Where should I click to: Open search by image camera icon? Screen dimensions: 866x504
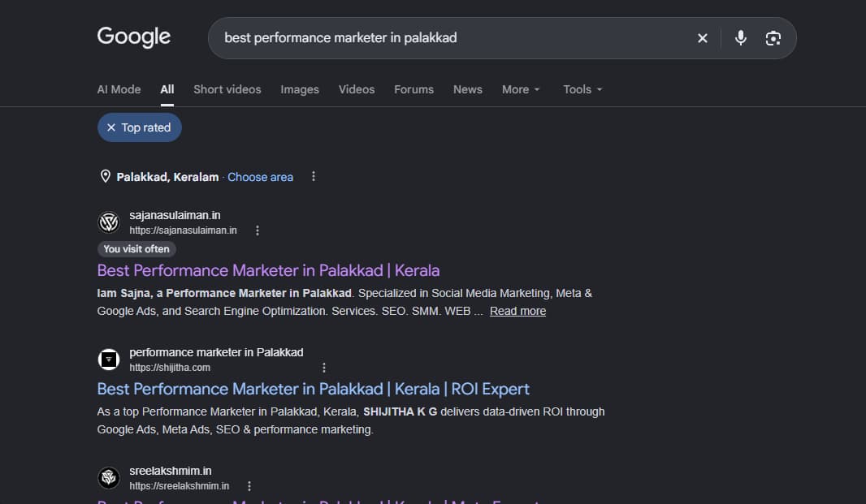773,38
